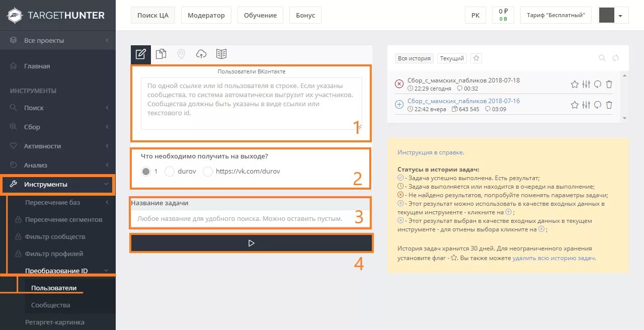
Task: Select the cloud upload tab icon
Action: click(x=201, y=54)
